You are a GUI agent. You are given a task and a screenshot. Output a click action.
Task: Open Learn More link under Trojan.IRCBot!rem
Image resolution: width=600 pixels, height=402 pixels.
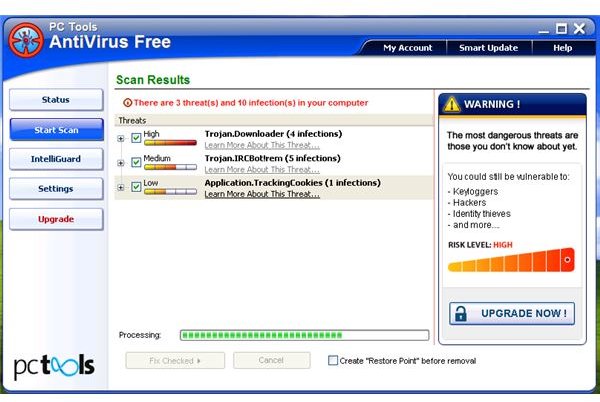[262, 169]
